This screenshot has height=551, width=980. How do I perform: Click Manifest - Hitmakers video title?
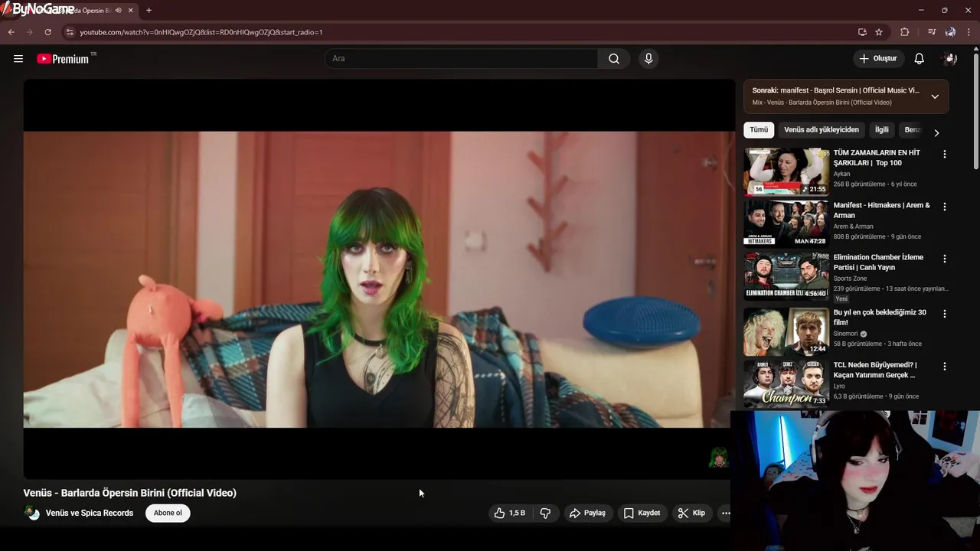click(x=882, y=210)
